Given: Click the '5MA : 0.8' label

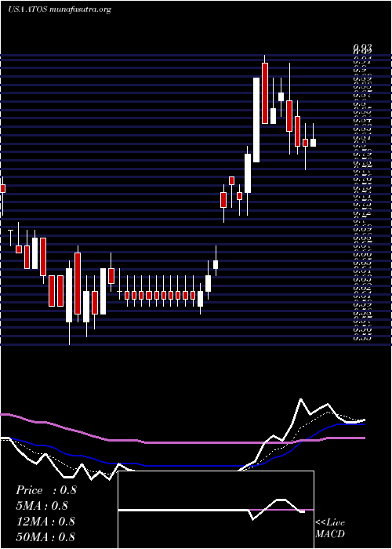Looking at the screenshot, I should coord(42,506).
